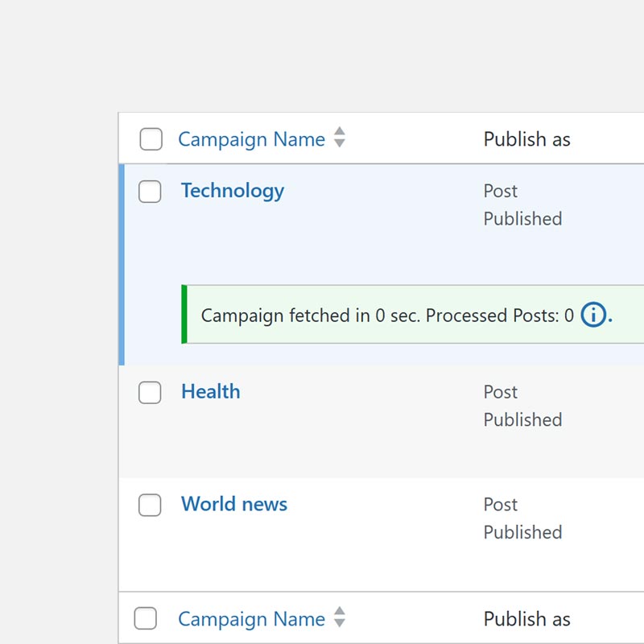644x644 pixels.
Task: Click the Published status in Health row
Action: click(x=522, y=420)
